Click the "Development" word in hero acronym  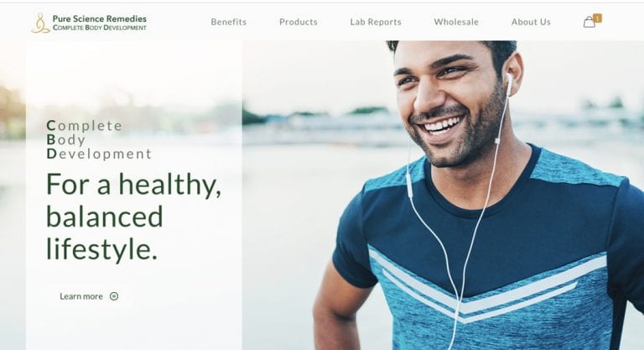click(x=99, y=154)
